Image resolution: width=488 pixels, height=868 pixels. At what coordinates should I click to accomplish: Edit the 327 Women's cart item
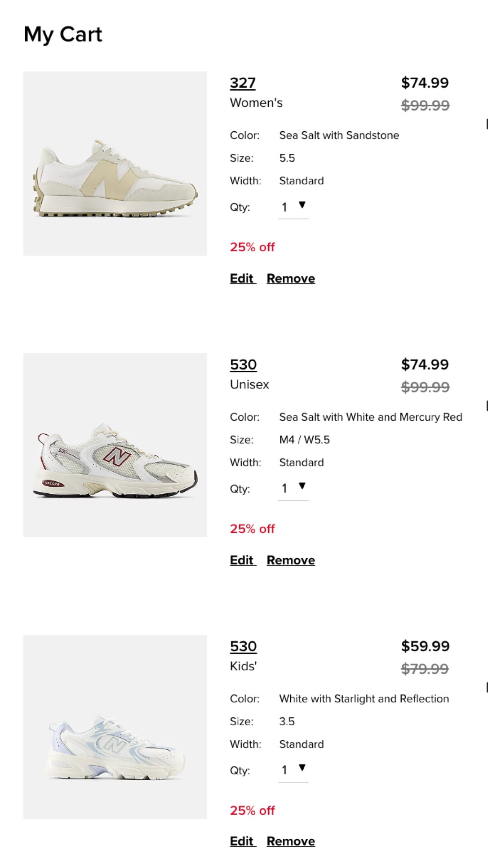(241, 278)
